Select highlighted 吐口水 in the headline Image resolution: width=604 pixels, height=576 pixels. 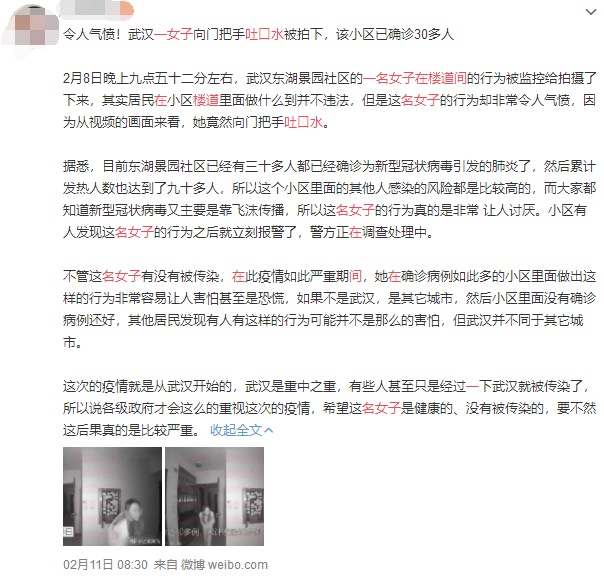[x=264, y=34]
